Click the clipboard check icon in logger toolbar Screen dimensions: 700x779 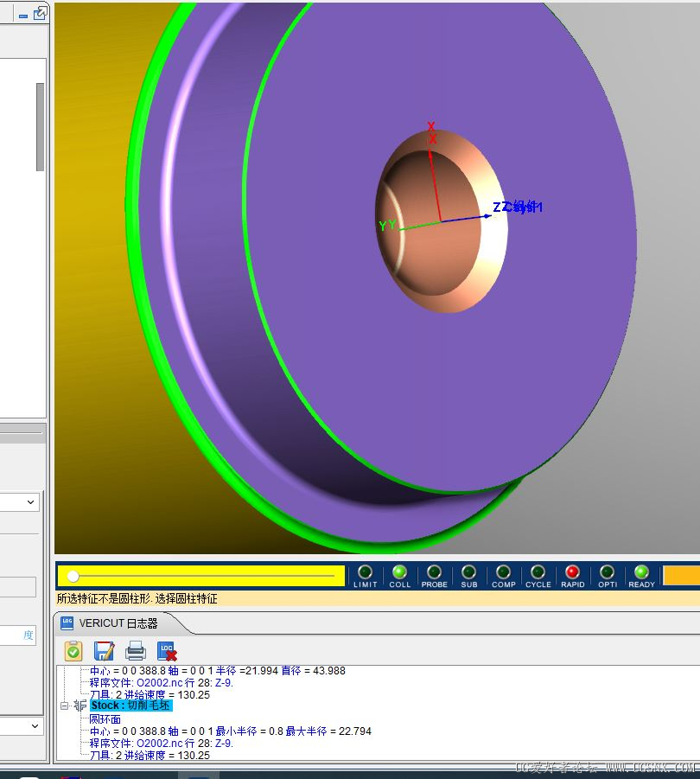point(73,651)
